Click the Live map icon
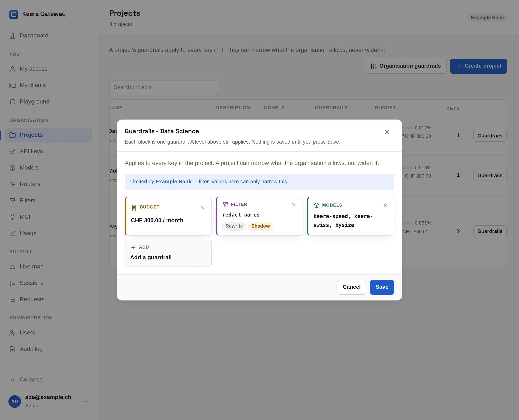 click(x=13, y=267)
